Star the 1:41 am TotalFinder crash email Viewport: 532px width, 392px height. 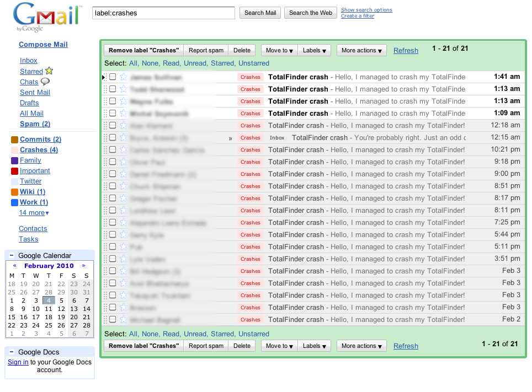[123, 77]
